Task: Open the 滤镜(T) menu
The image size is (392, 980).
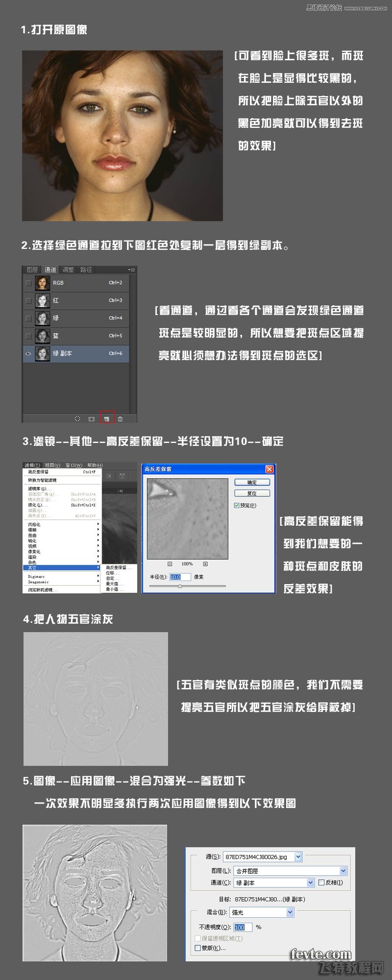Action: pos(32,465)
